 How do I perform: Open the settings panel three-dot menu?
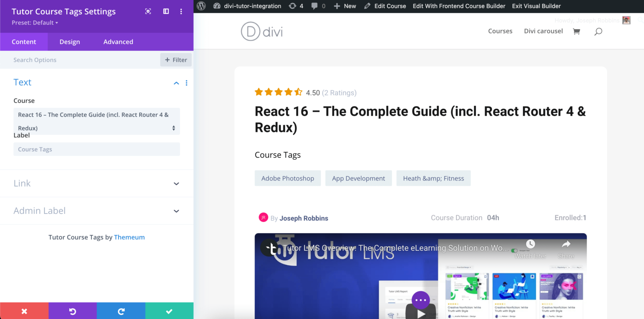point(181,11)
